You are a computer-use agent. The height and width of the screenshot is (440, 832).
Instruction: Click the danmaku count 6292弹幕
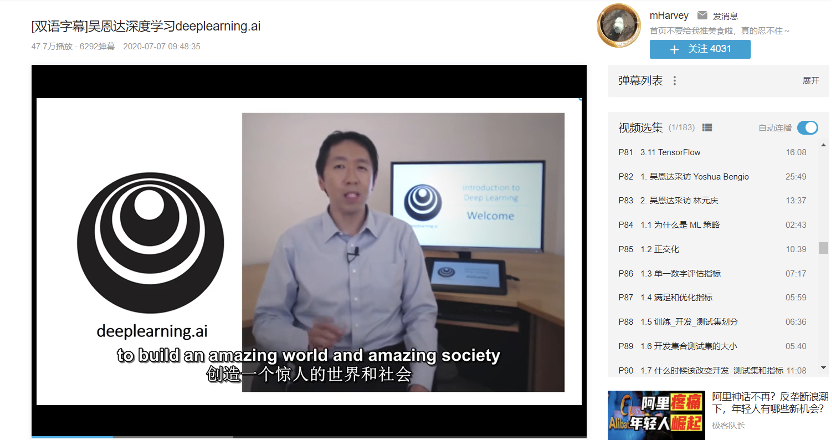coord(97,46)
